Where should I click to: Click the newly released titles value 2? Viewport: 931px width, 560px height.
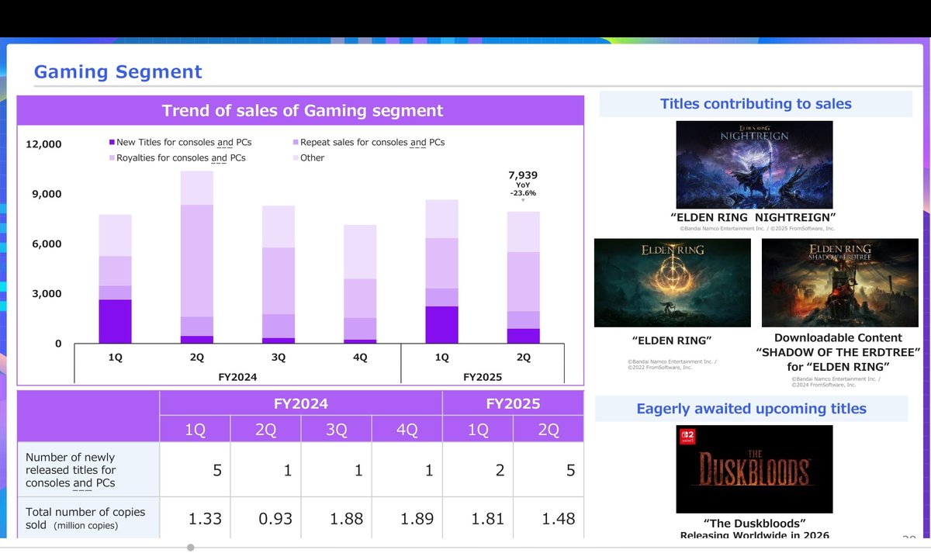coord(478,470)
